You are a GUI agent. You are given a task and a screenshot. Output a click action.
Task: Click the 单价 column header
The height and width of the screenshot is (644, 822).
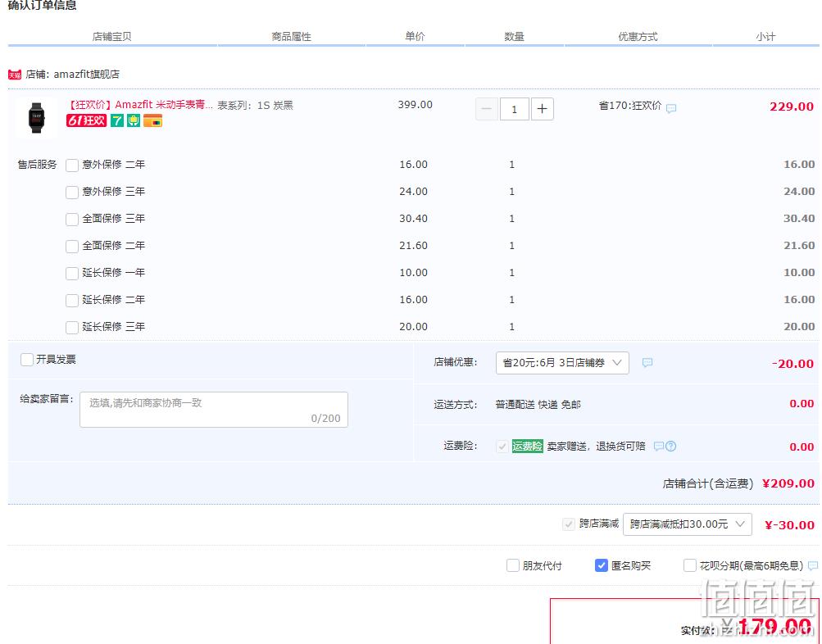pyautogui.click(x=415, y=36)
